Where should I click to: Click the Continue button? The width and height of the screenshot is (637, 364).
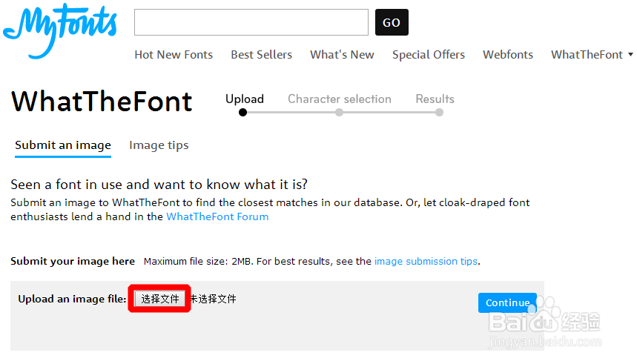click(x=507, y=303)
